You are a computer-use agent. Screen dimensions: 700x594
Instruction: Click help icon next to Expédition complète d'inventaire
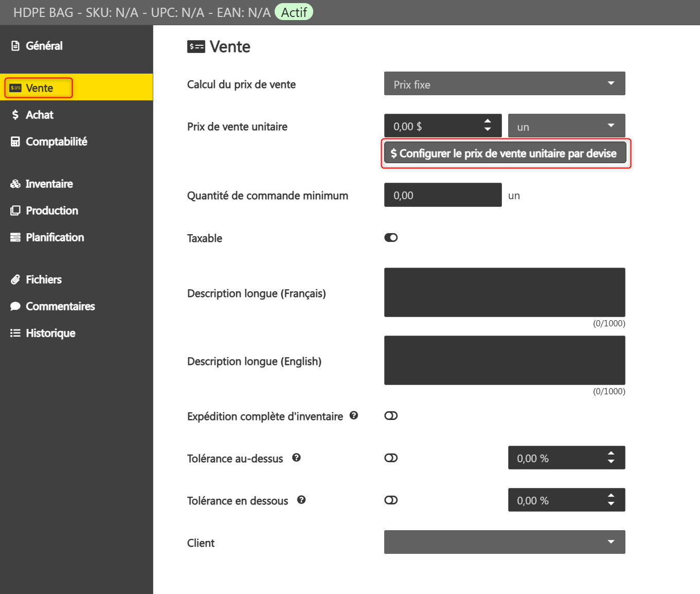click(354, 415)
